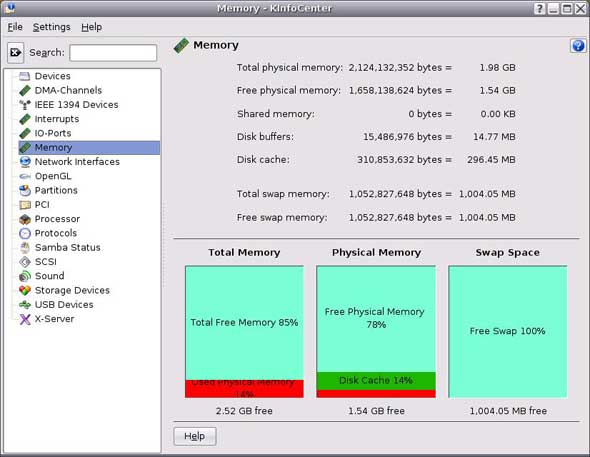
Task: Click the Storage Devices icon
Action: click(x=25, y=291)
